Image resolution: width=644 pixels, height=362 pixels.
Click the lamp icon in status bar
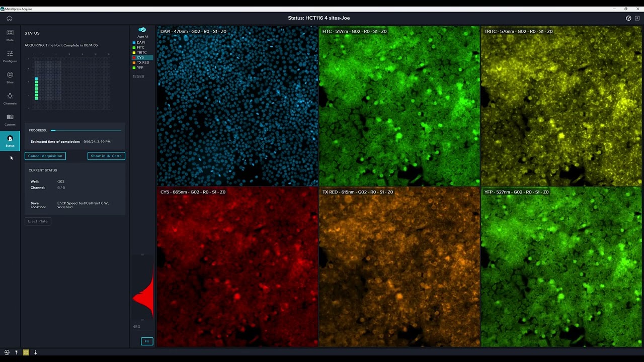16,352
